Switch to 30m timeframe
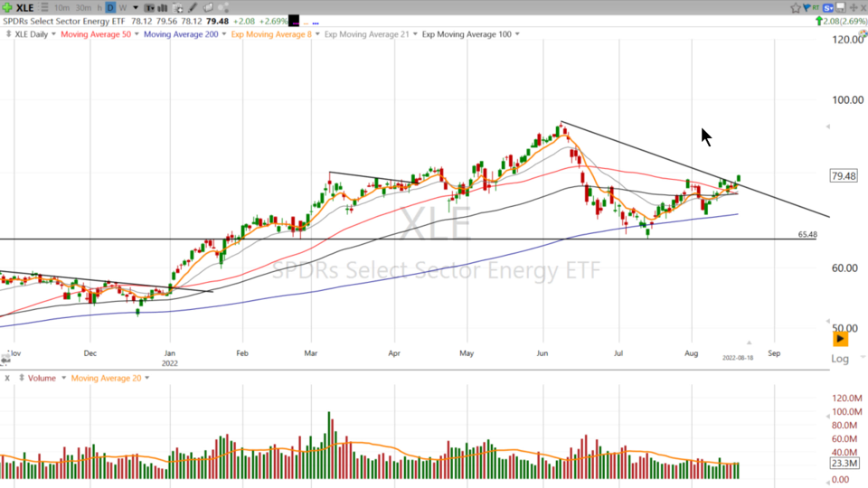 (x=83, y=8)
